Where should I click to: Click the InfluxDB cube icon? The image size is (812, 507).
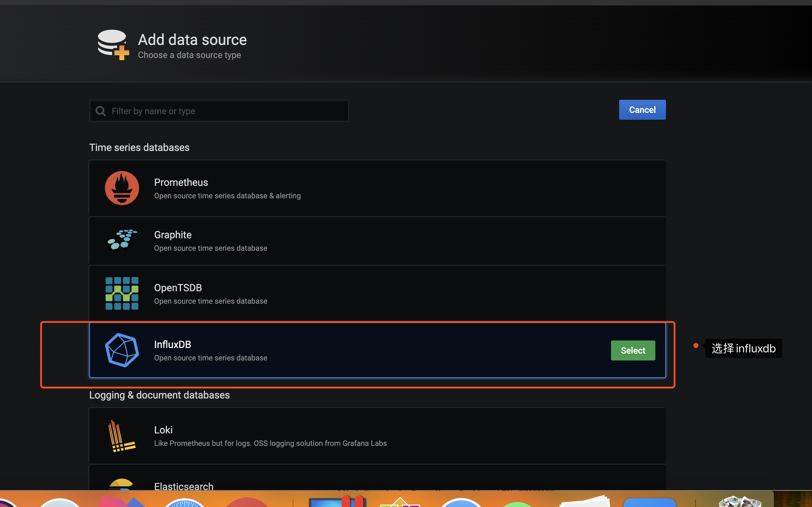(x=121, y=350)
